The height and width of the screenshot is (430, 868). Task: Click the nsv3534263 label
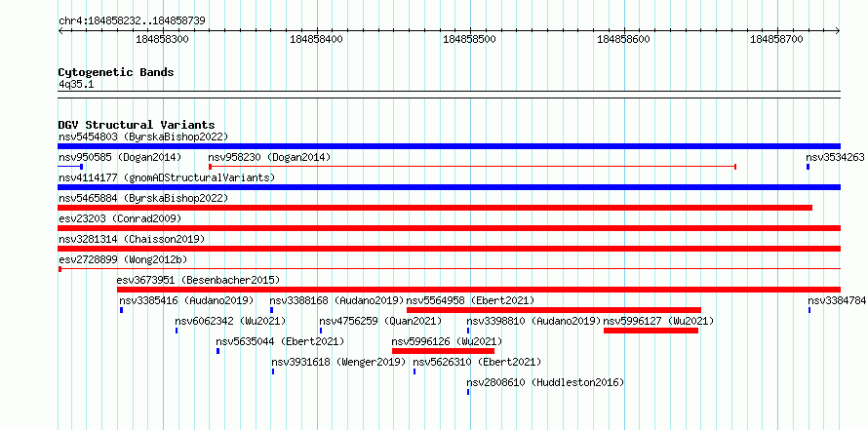click(835, 157)
